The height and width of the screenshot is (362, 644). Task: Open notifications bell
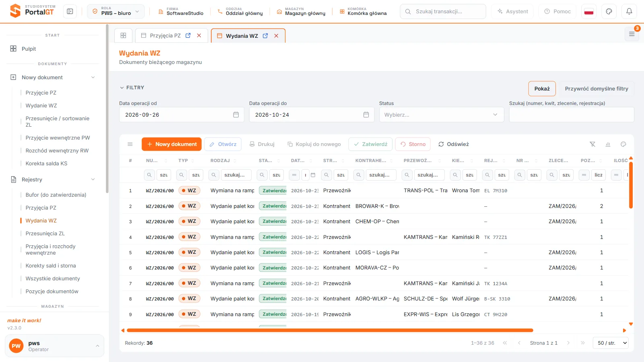coord(629,12)
